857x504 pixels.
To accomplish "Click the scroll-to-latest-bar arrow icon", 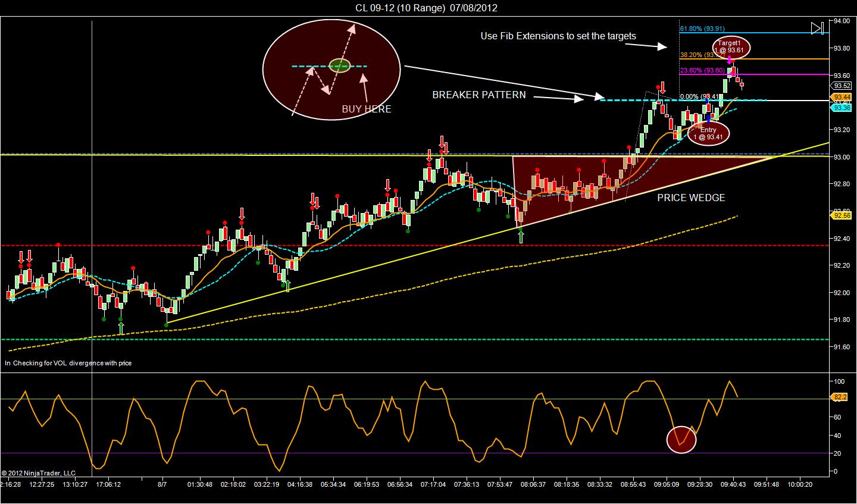I will 818,28.
